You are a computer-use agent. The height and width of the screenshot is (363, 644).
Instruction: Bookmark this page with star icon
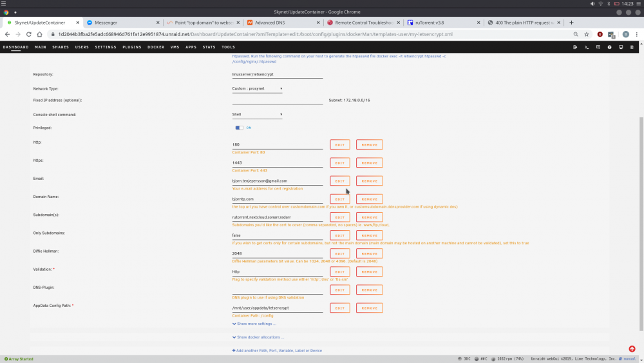[587, 35]
